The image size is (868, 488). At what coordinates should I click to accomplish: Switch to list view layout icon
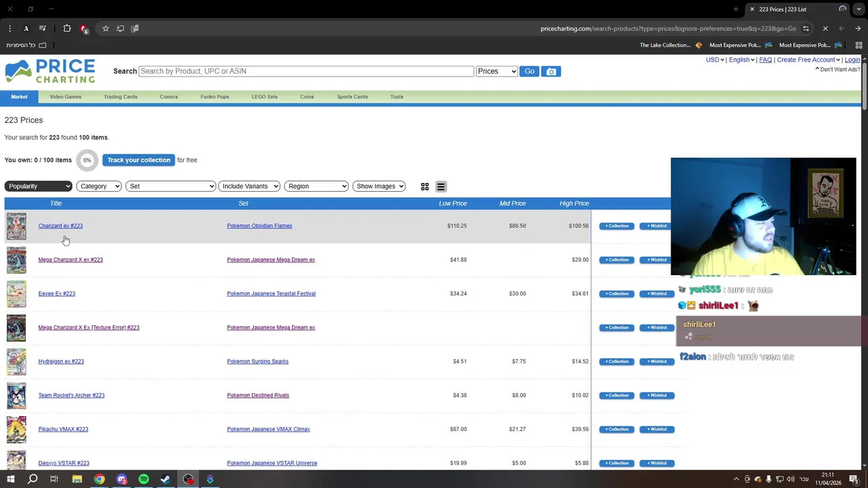coord(441,186)
